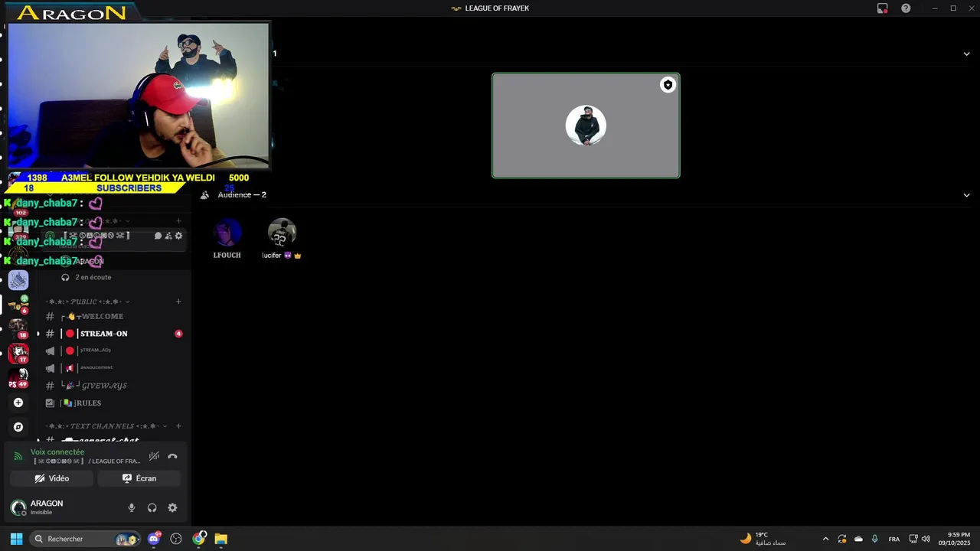The image size is (980, 551).
Task: Click the Add a Server plus icon
Action: pyautogui.click(x=18, y=403)
